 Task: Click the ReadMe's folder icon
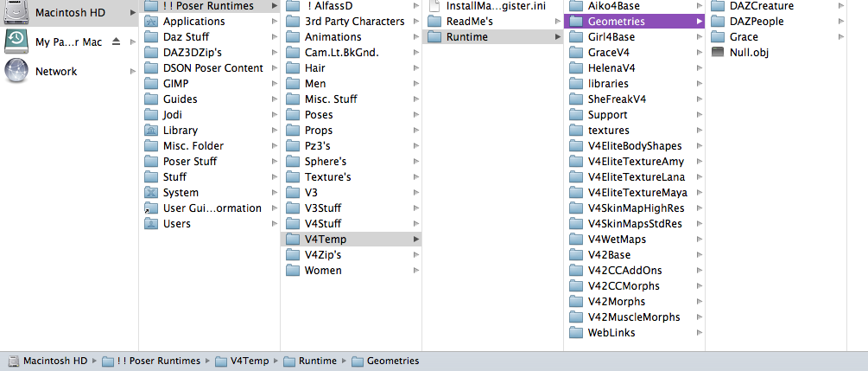click(434, 22)
